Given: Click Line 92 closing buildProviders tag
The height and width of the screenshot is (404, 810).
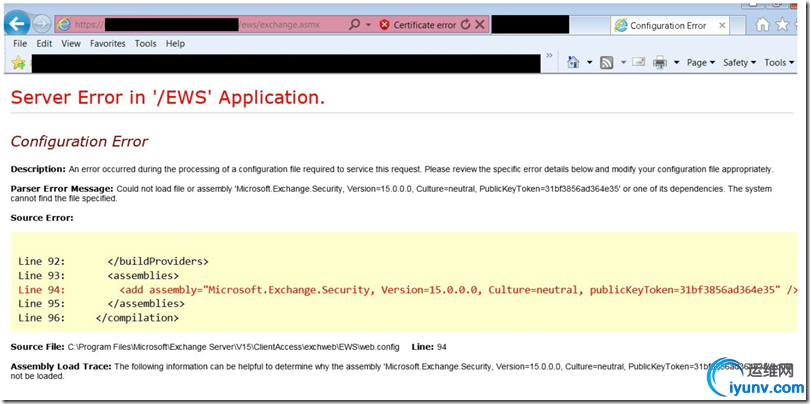Looking at the screenshot, I should pyautogui.click(x=158, y=261).
